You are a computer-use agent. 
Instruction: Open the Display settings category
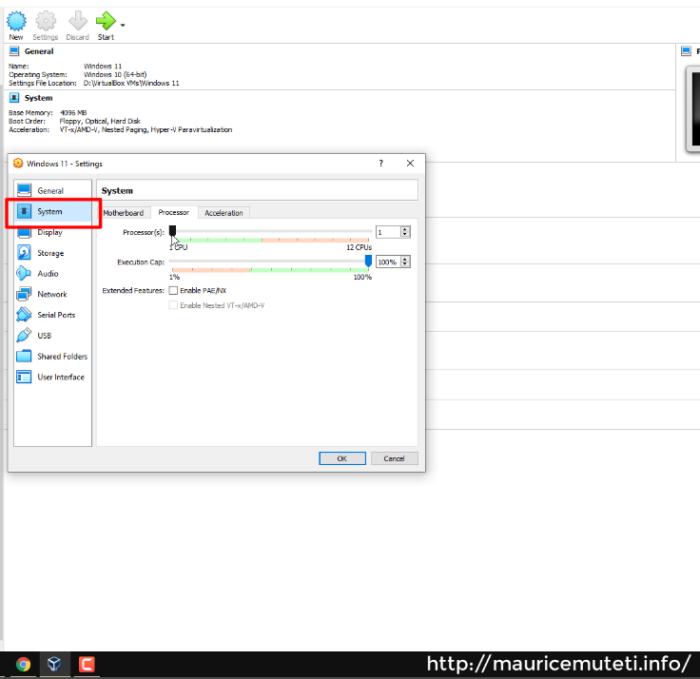point(53,232)
